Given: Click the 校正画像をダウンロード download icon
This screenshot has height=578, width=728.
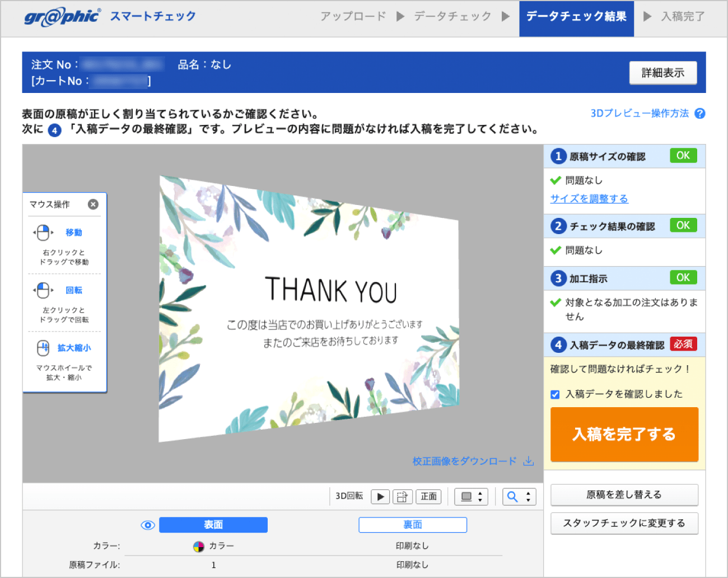Looking at the screenshot, I should [529, 461].
